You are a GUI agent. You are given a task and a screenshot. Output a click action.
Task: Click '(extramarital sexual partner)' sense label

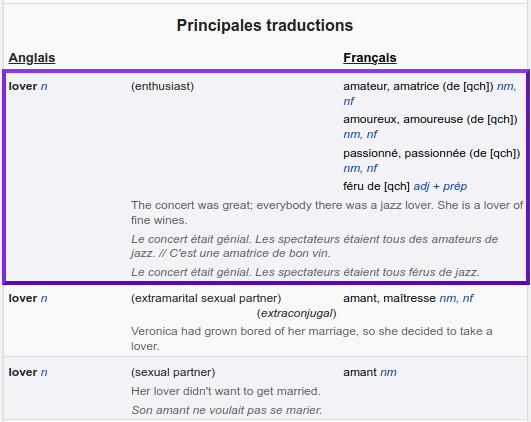click(x=206, y=298)
